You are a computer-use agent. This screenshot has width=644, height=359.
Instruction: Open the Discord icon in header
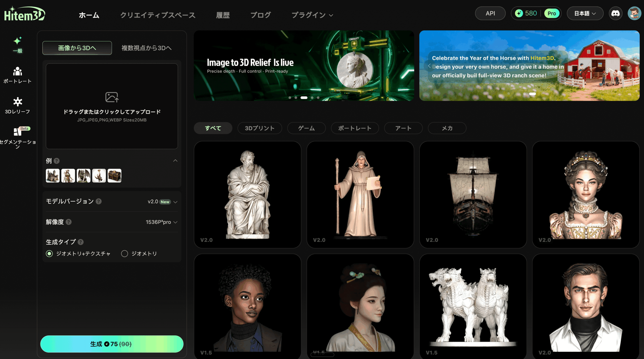(615, 13)
